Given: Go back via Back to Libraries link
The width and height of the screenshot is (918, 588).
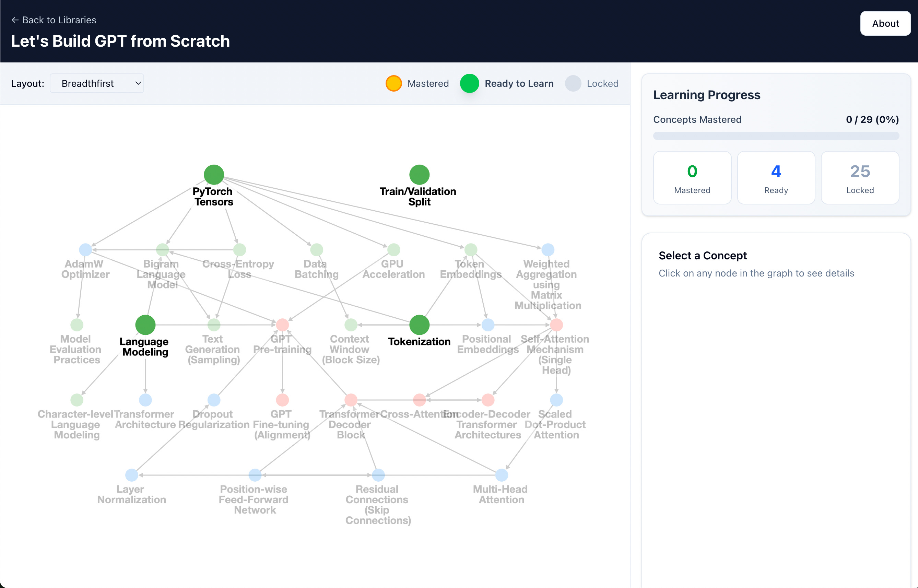Looking at the screenshot, I should point(54,20).
